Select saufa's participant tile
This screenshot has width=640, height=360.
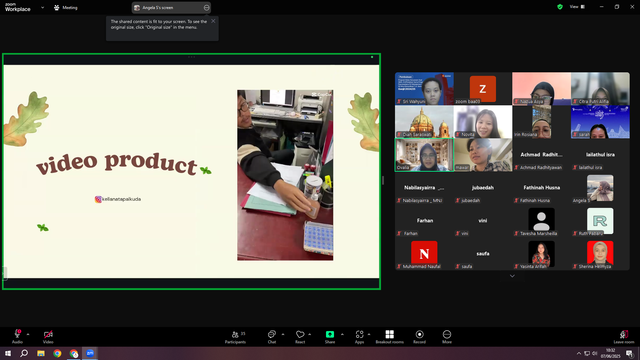(483, 254)
